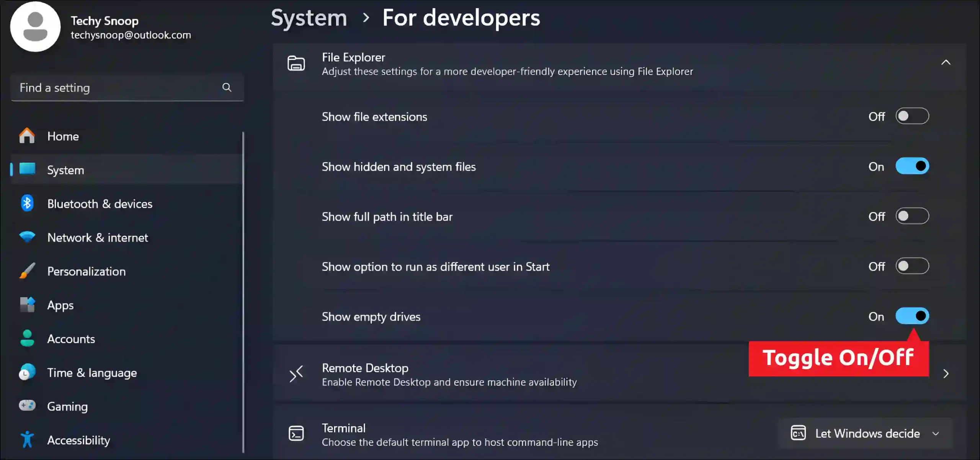
Task: Enable Show file extensions toggle
Action: tap(913, 116)
